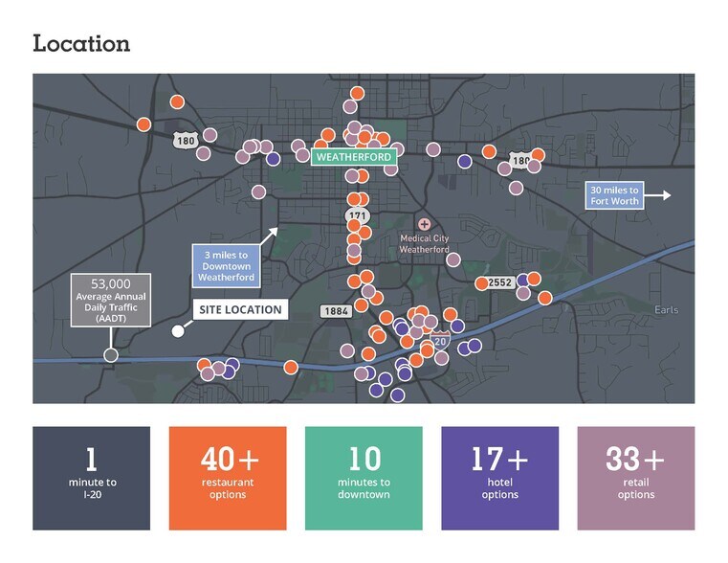Viewport: 728px width, 563px height.
Task: Click the Interstate 20 highway shield
Action: (440, 341)
